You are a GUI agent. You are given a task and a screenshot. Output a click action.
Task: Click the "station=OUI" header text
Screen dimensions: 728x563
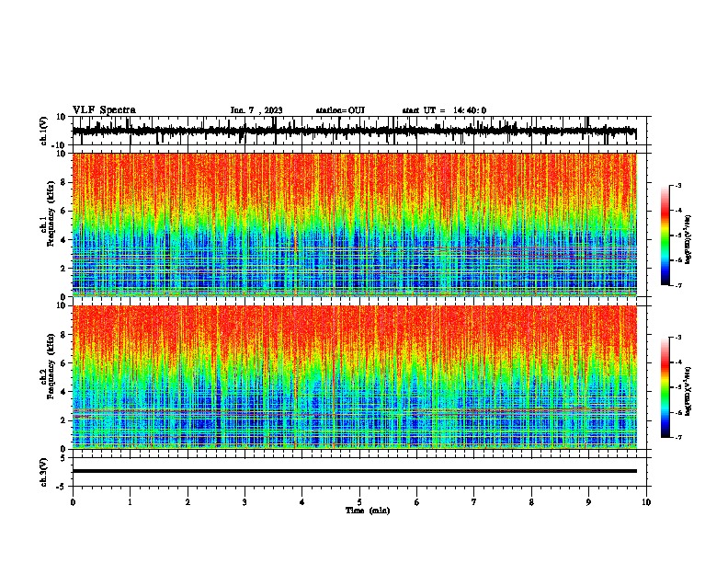click(340, 110)
